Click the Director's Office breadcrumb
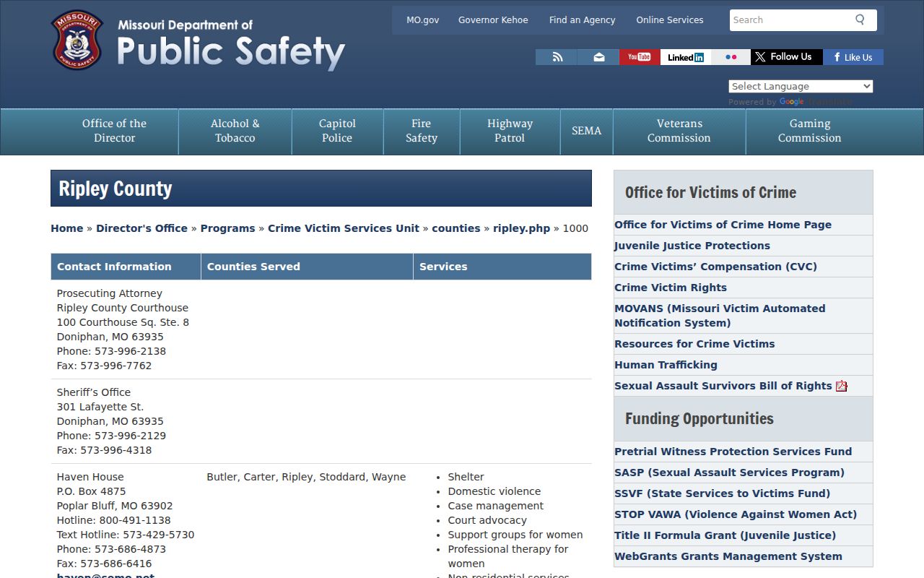The width and height of the screenshot is (924, 578). click(141, 228)
